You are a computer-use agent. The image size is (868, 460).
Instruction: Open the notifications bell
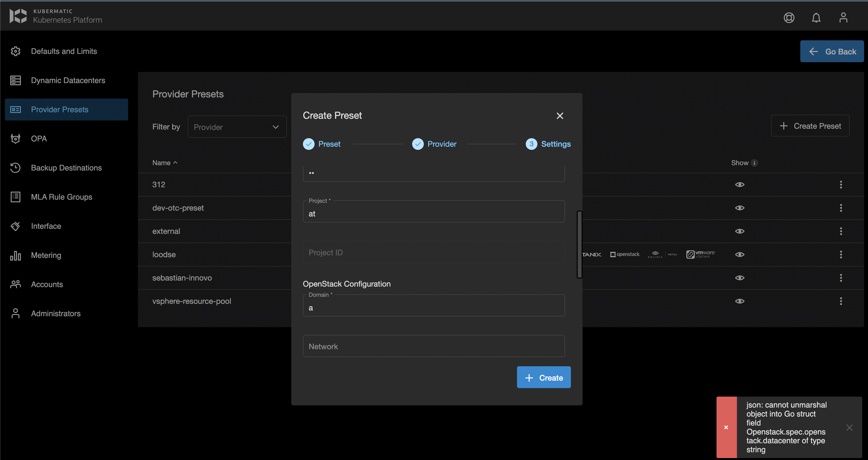(x=816, y=17)
